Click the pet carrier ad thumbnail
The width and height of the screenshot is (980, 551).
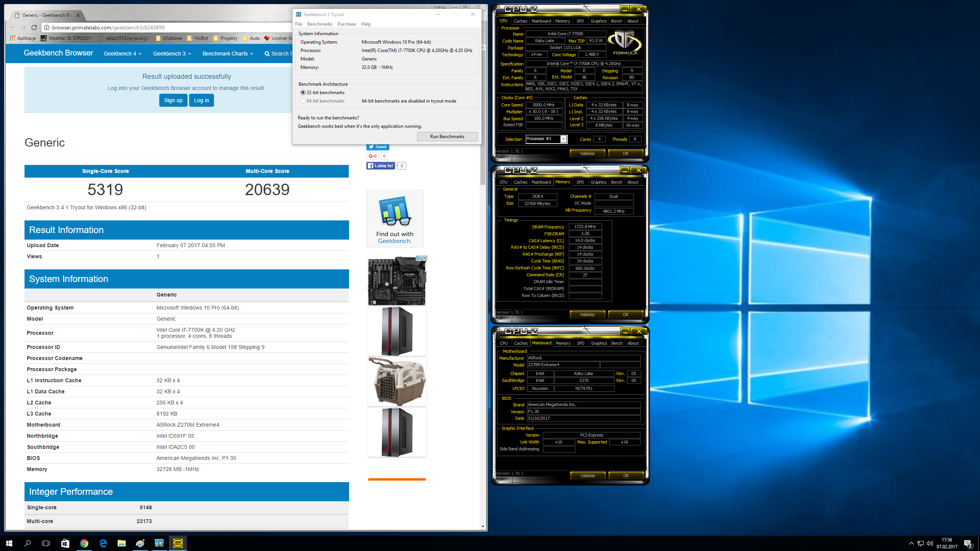pos(397,381)
